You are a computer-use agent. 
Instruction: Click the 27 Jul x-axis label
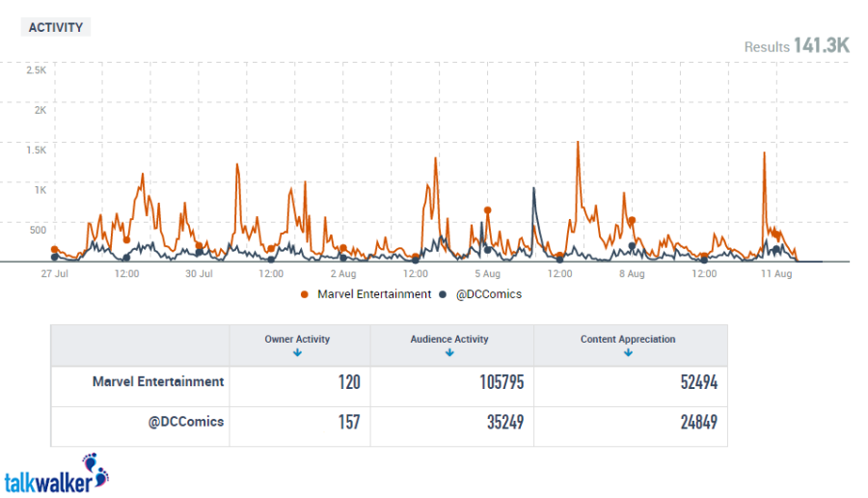(x=54, y=274)
